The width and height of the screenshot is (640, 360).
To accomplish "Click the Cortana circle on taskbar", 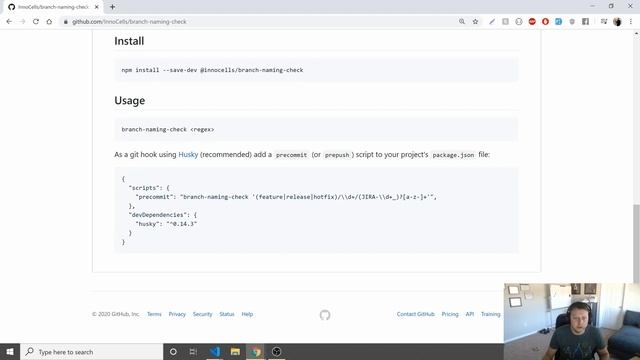I will pyautogui.click(x=173, y=352).
